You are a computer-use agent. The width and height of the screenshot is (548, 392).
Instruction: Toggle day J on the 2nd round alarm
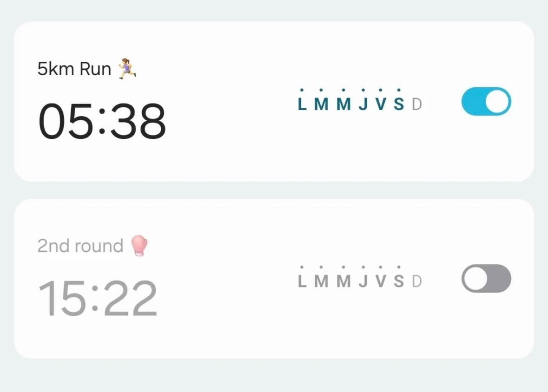click(363, 281)
